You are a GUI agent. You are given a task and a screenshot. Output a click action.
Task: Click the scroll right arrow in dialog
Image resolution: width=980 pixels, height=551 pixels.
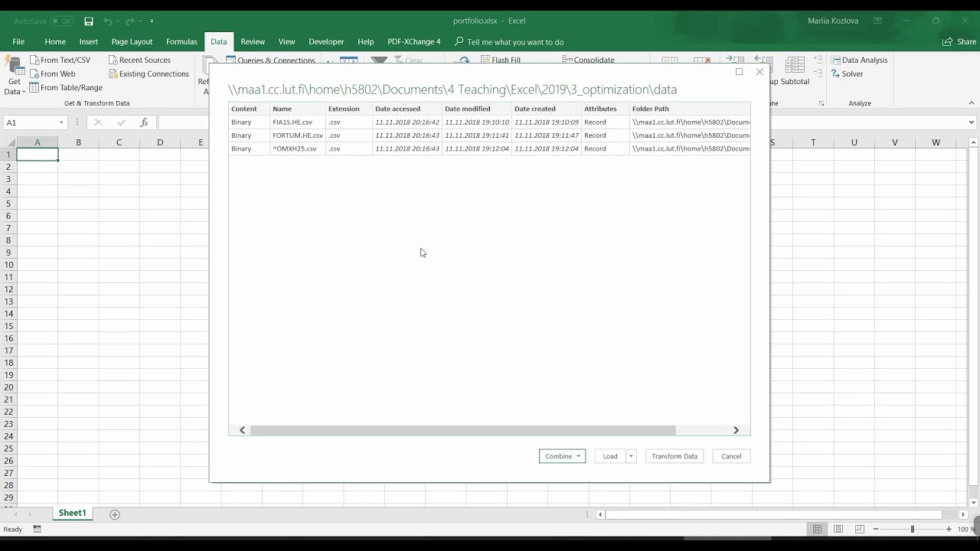pos(737,430)
